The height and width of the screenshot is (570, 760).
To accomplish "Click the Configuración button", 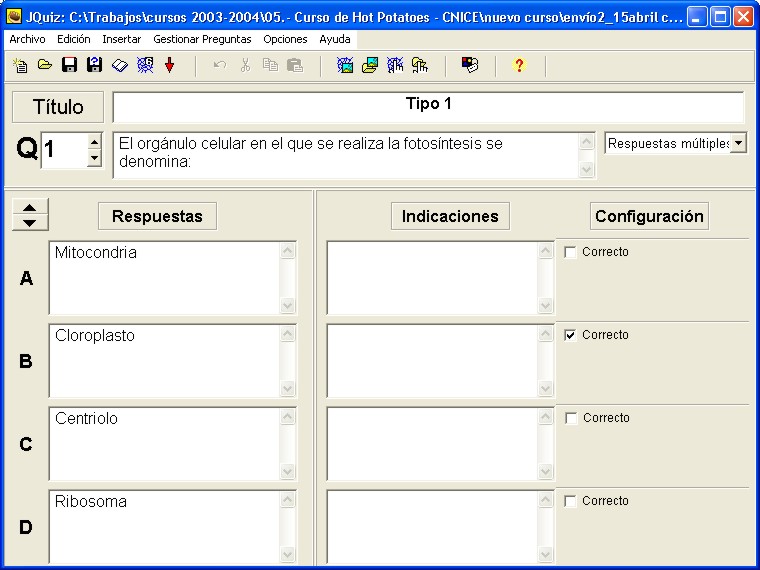I will click(x=649, y=216).
